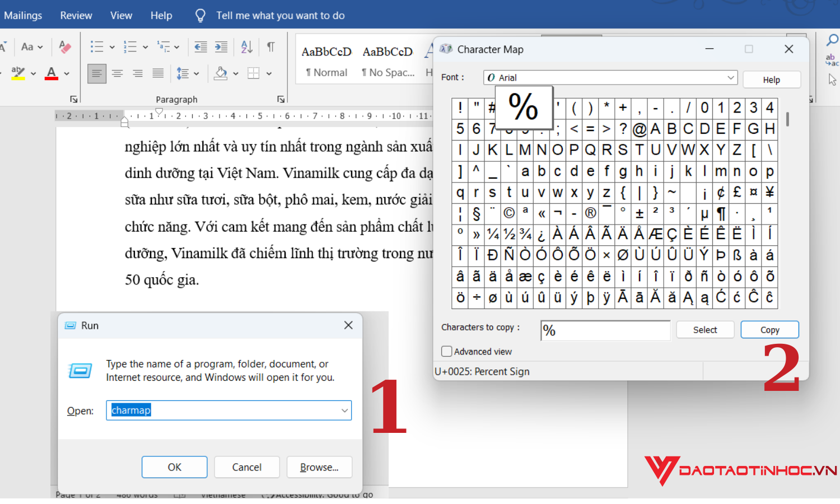Center the paragraph text
This screenshot has height=504, width=840.
click(x=118, y=73)
